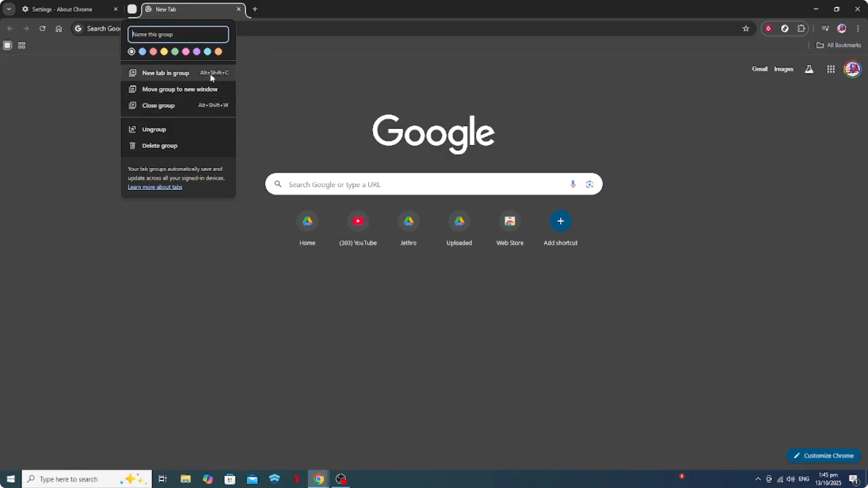
Task: Open the Home shortcut tile
Action: pyautogui.click(x=307, y=229)
